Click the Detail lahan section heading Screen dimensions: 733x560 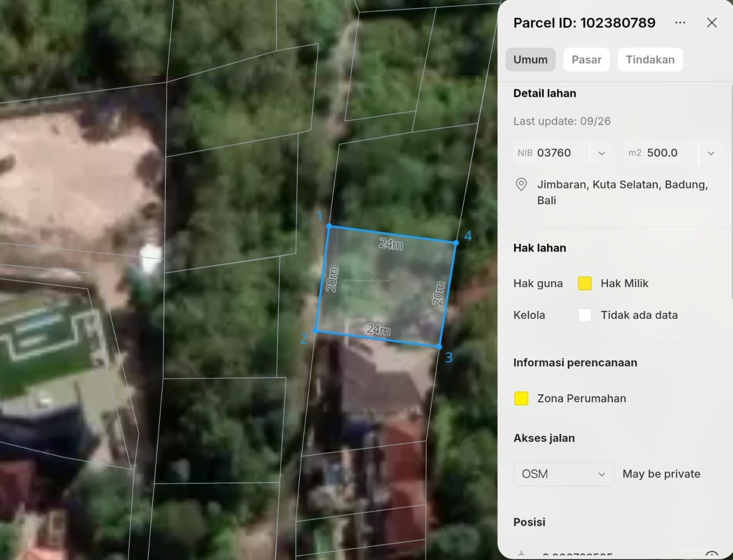[545, 93]
